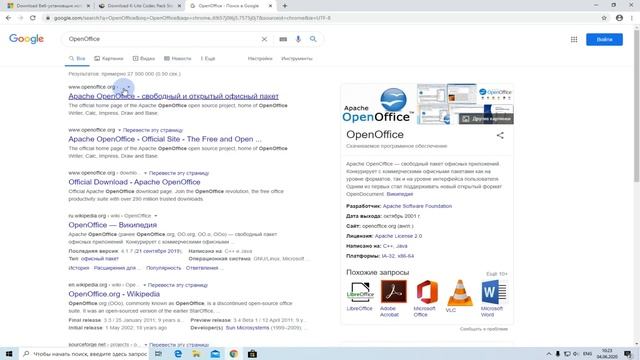Go back in browser history

tap(9, 18)
